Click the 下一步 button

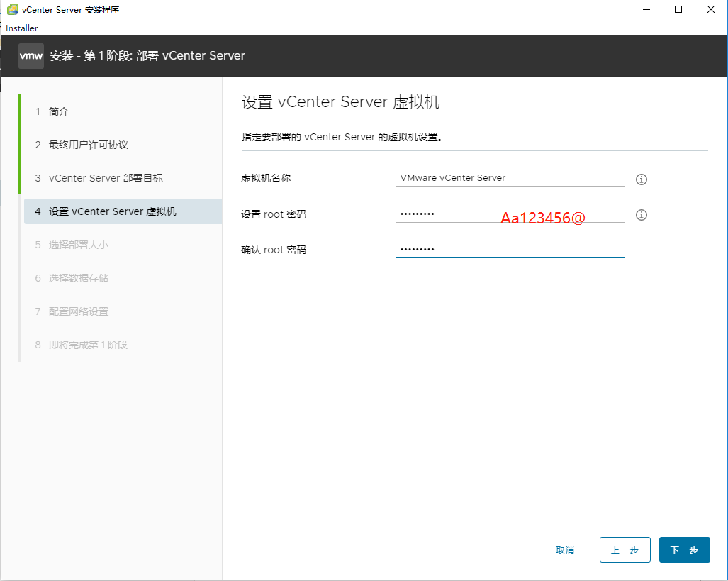pyautogui.click(x=684, y=550)
